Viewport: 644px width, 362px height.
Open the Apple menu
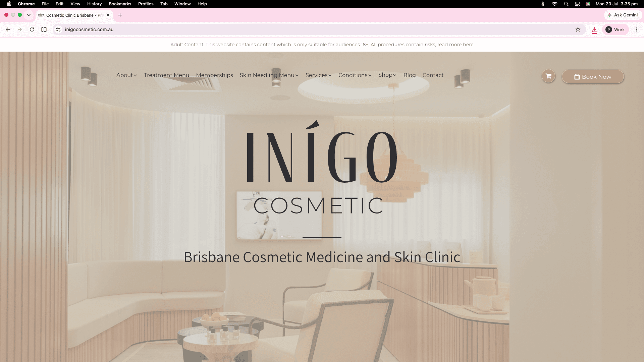pyautogui.click(x=9, y=4)
